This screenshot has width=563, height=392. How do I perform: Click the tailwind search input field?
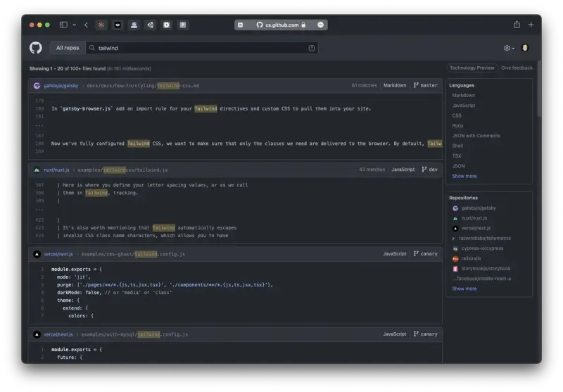click(202, 48)
